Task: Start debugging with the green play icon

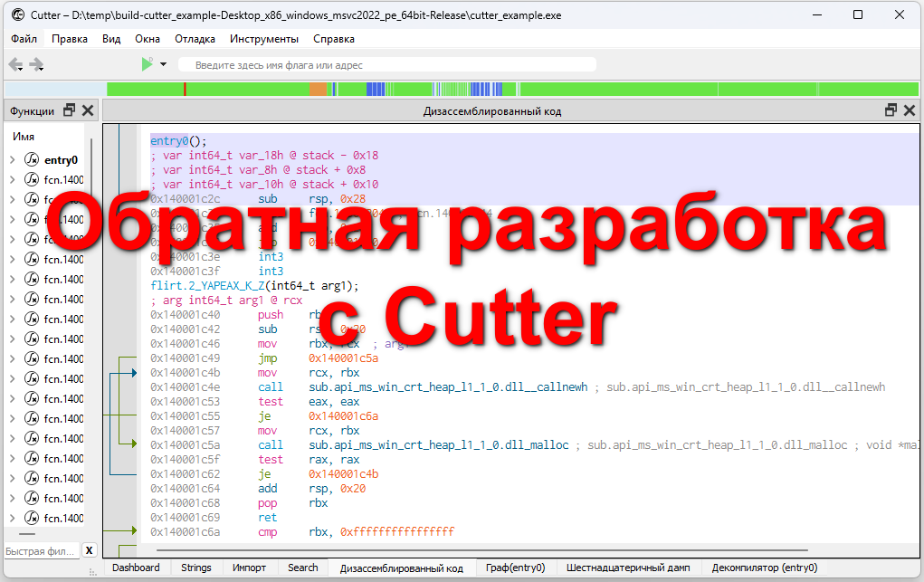Action: [x=147, y=64]
